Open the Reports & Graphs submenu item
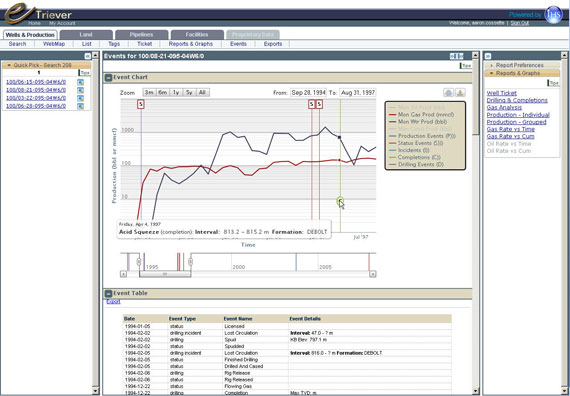Viewport: 570px width, 396px height. [191, 44]
